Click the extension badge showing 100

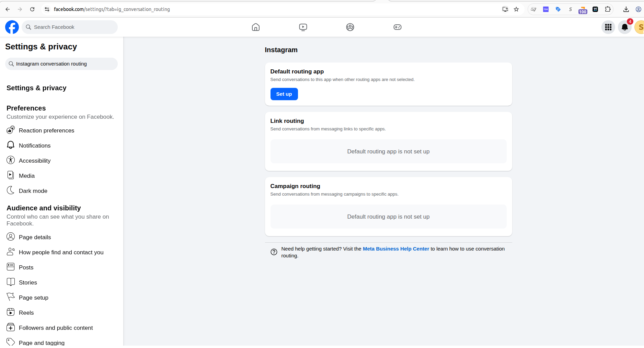pyautogui.click(x=583, y=10)
